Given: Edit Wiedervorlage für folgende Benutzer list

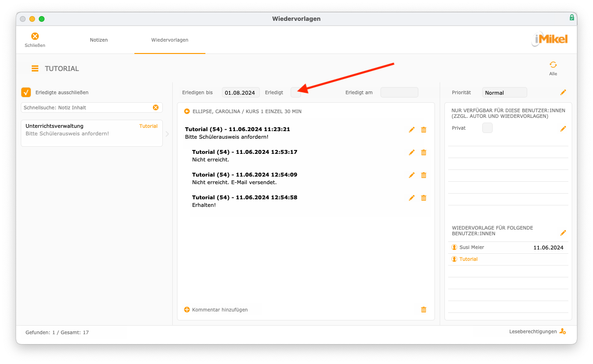Looking at the screenshot, I should tap(563, 233).
